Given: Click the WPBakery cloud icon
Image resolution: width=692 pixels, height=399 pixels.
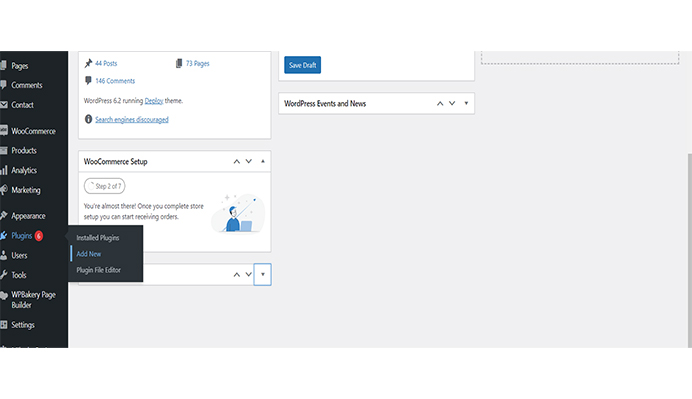Looking at the screenshot, I should [4, 296].
